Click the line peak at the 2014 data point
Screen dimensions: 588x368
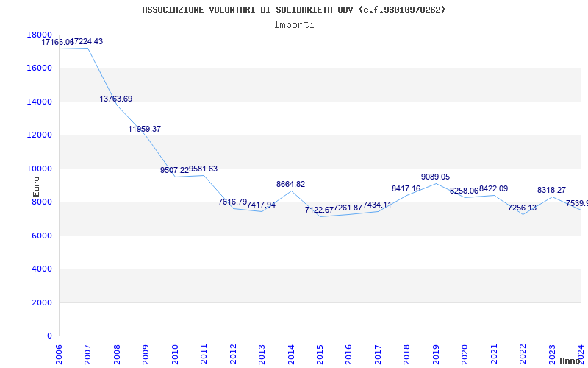tap(291, 191)
